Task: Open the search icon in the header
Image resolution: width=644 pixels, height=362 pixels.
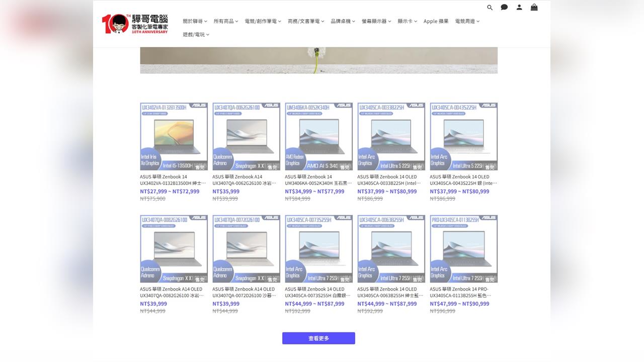Action: [x=490, y=8]
